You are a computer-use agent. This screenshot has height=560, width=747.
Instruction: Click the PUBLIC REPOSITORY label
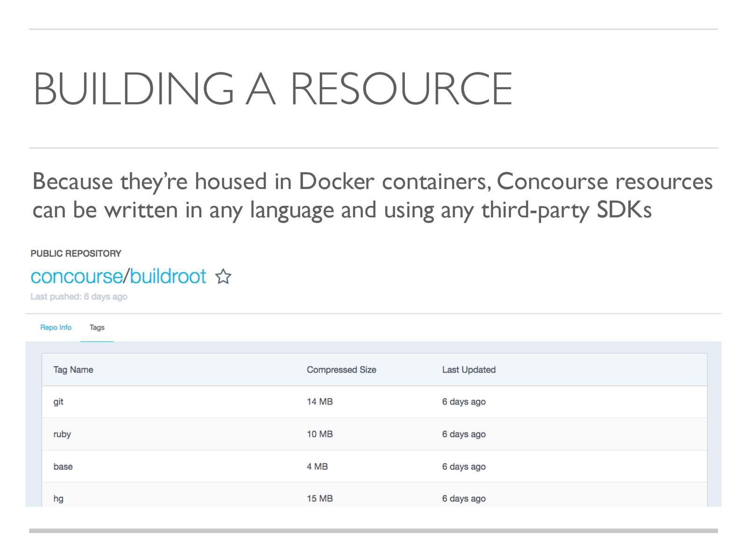pos(76,253)
